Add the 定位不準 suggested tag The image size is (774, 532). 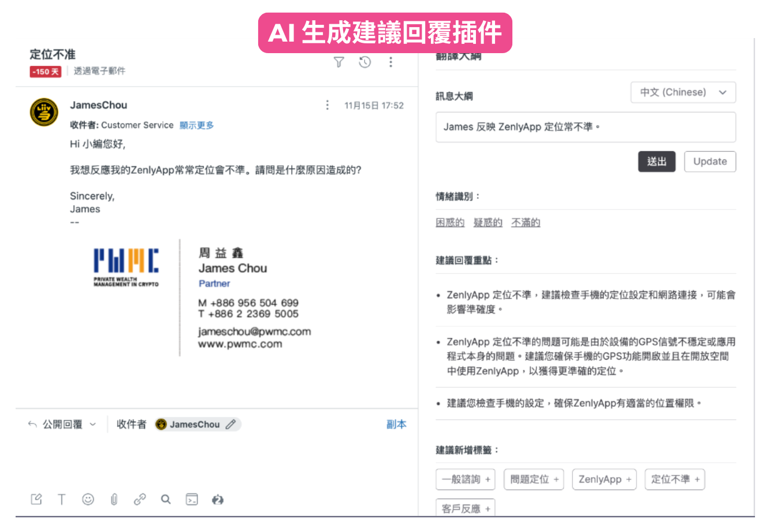pyautogui.click(x=675, y=479)
